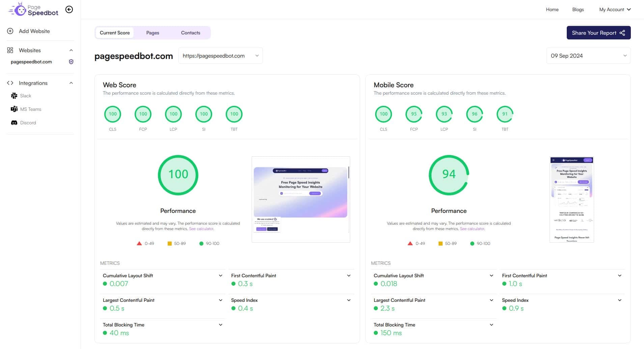The width and height of the screenshot is (644, 349).
Task: Open See calculator link under Mobile Performance
Action: pyautogui.click(x=472, y=229)
